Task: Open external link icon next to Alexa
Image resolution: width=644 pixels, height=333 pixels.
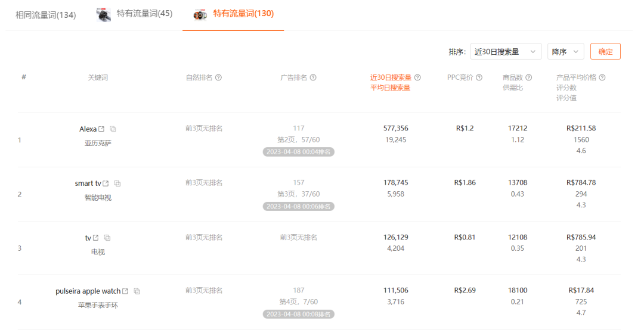Action: coord(101,129)
